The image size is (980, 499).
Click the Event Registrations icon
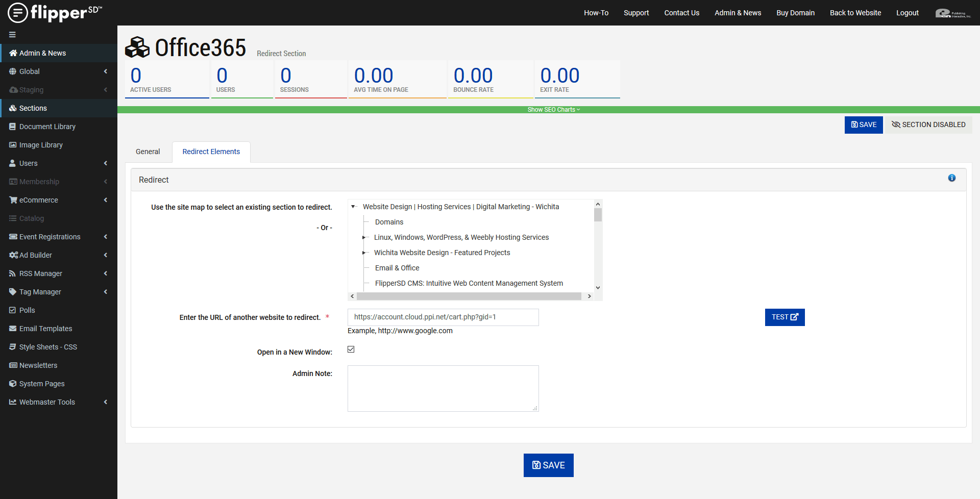point(13,237)
